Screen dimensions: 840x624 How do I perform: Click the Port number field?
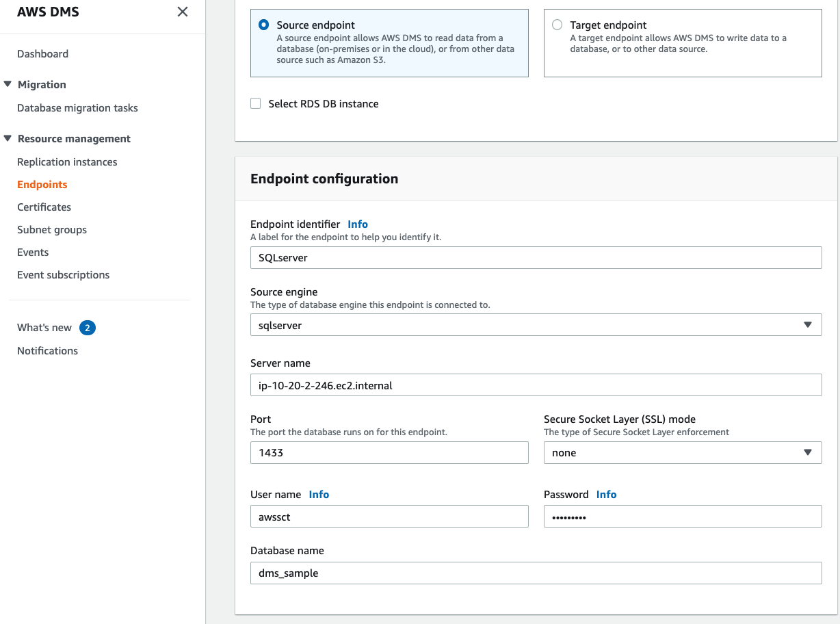(389, 452)
